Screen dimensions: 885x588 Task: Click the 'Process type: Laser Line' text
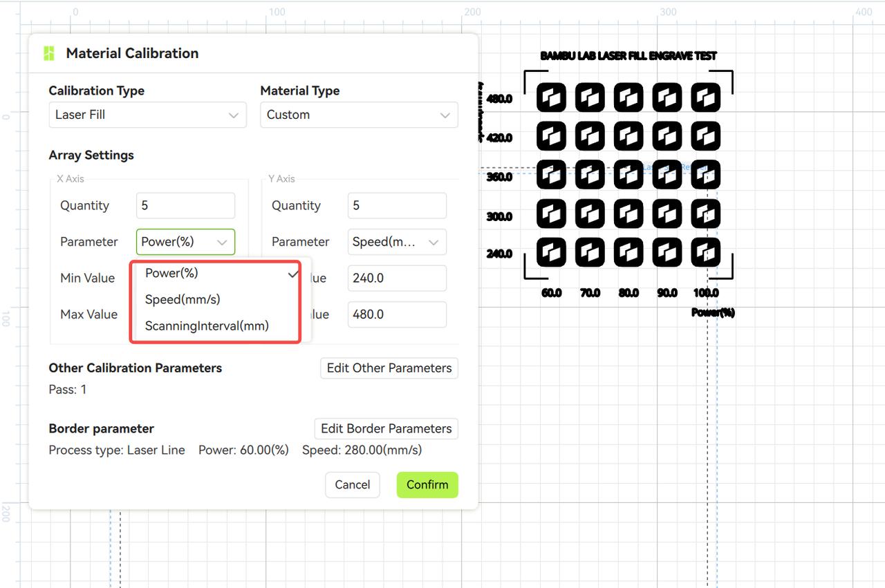click(117, 450)
